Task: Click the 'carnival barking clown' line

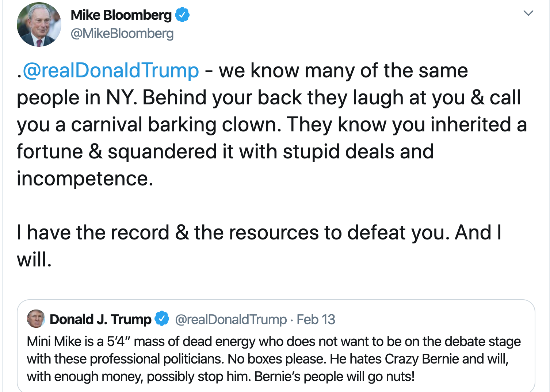Action: pos(272,124)
